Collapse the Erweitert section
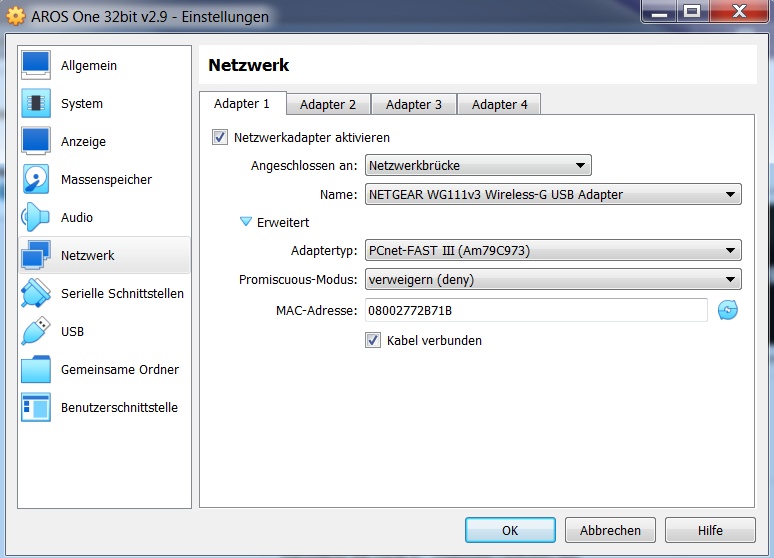 click(246, 223)
